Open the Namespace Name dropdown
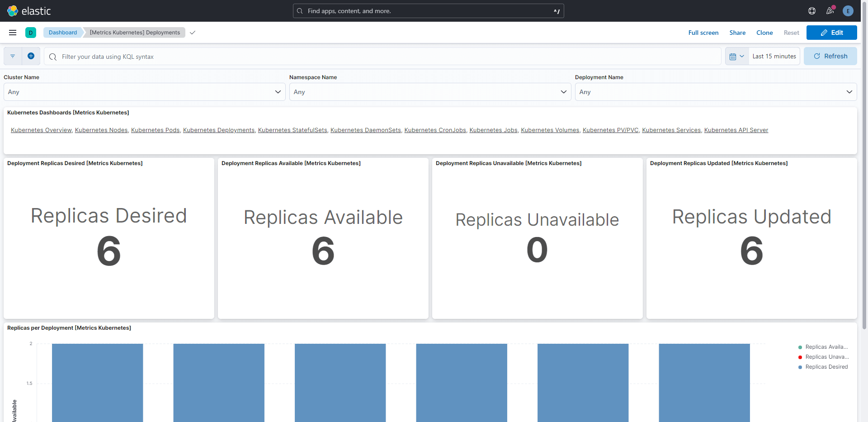This screenshot has height=422, width=868. [x=430, y=92]
